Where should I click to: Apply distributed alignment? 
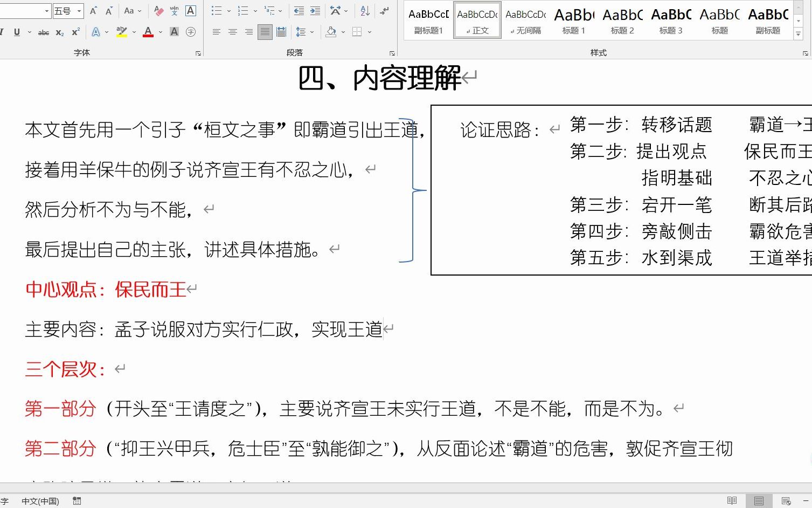click(x=281, y=32)
